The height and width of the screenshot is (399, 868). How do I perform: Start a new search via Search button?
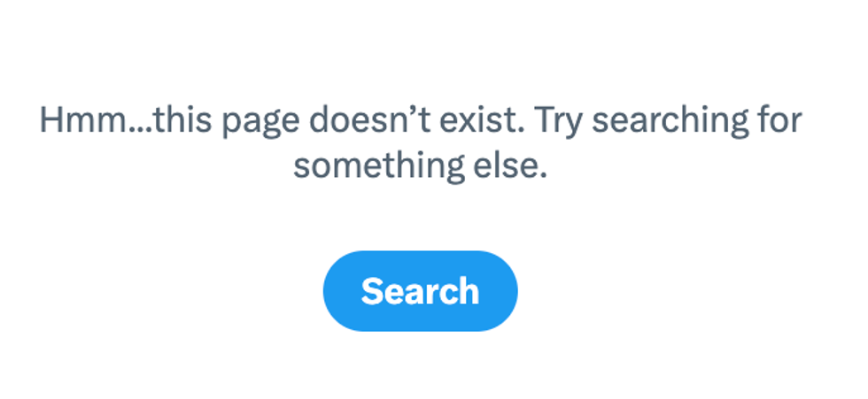click(x=420, y=291)
